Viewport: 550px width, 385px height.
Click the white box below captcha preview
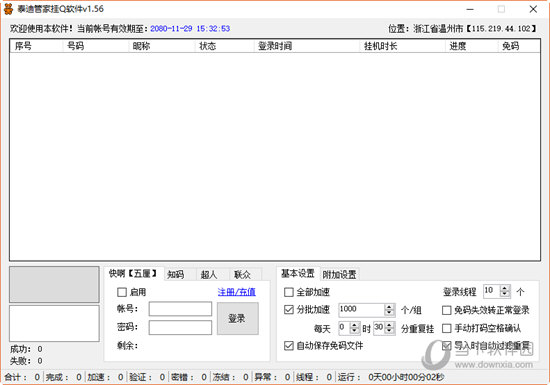(x=54, y=323)
